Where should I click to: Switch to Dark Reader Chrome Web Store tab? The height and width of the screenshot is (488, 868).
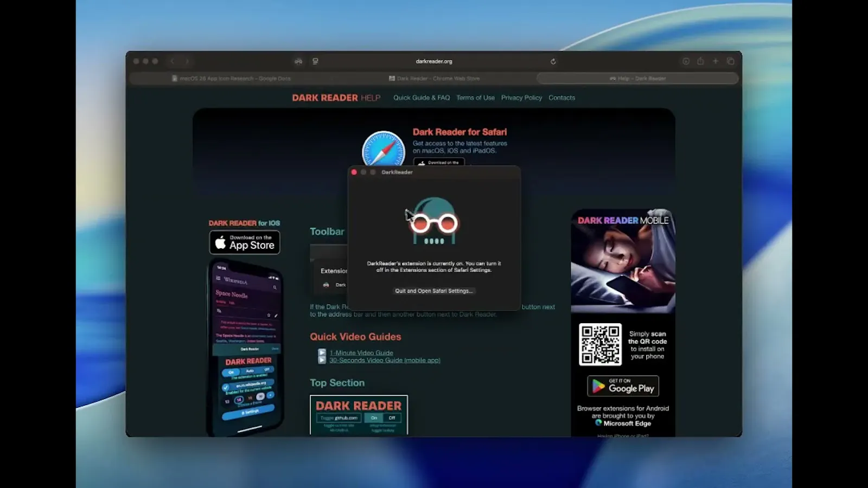tap(434, 79)
